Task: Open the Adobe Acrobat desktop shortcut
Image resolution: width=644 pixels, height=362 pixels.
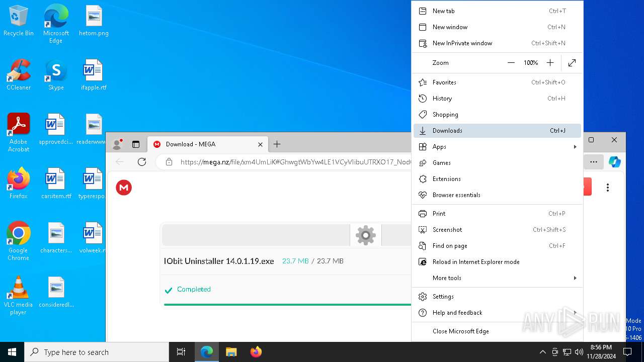Action: pos(19,132)
